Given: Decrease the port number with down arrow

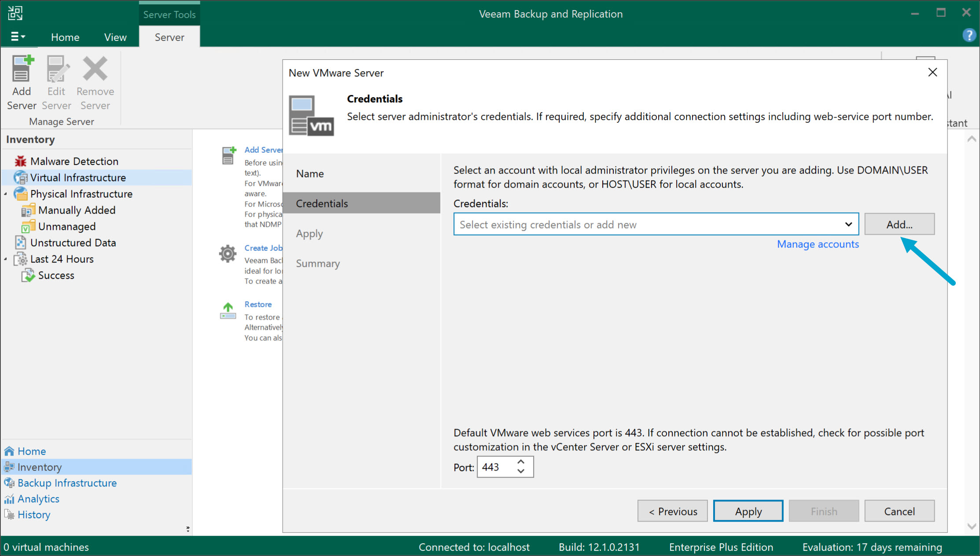Looking at the screenshot, I should tap(521, 471).
